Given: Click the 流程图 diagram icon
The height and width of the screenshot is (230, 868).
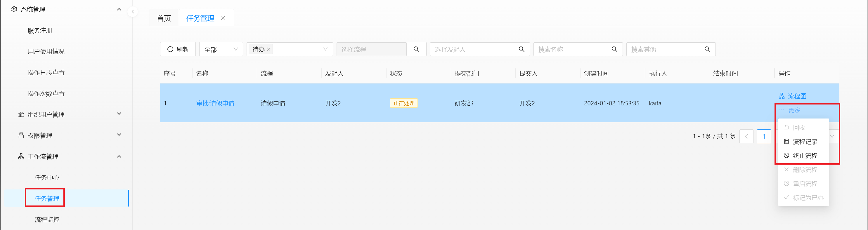Looking at the screenshot, I should (782, 96).
